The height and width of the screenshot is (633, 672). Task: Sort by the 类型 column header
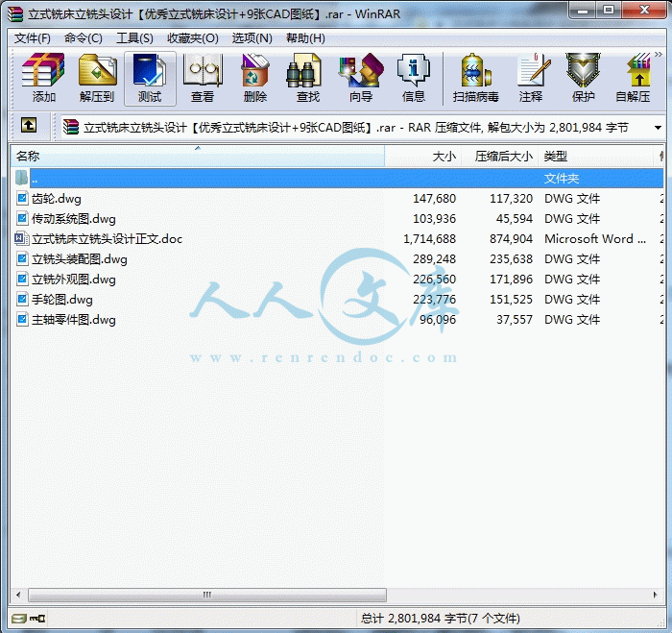click(598, 157)
